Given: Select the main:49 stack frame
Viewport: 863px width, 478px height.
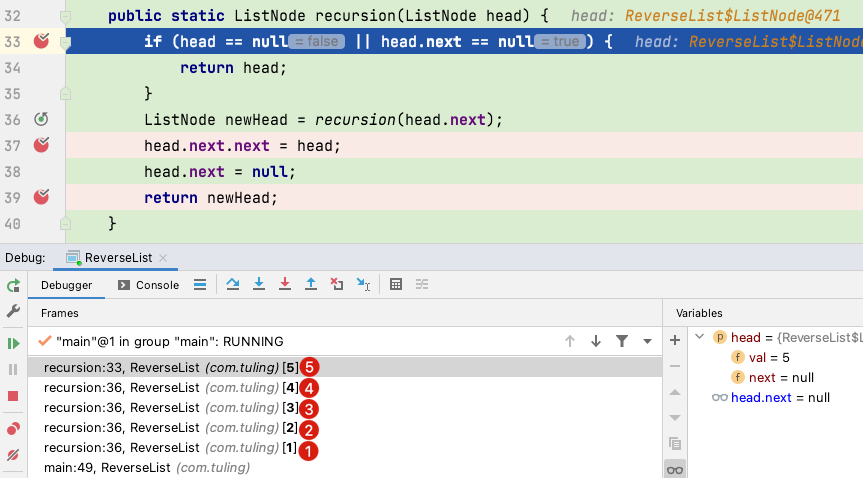Looking at the screenshot, I should point(345,468).
